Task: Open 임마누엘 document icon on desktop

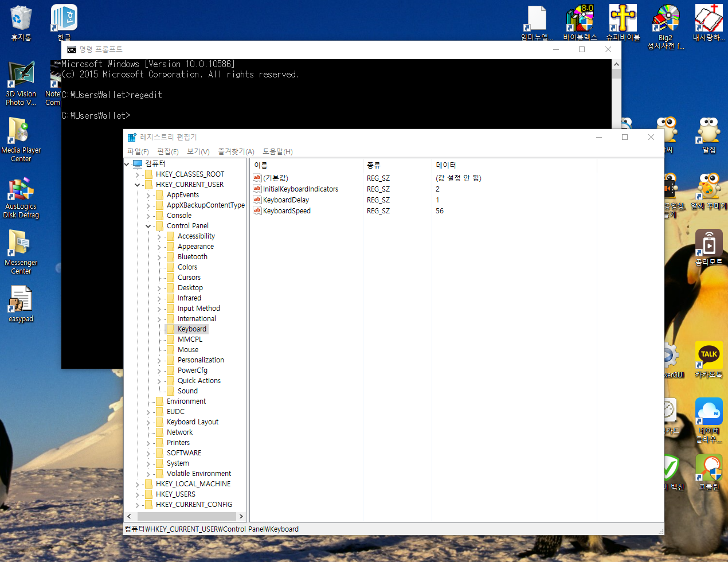Action: pyautogui.click(x=537, y=23)
